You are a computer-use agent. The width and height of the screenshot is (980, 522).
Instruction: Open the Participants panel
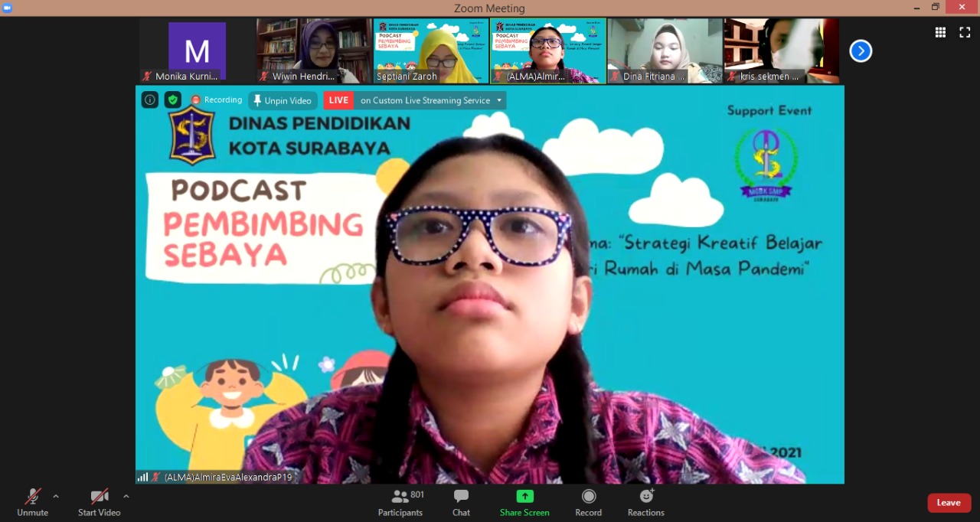(x=400, y=502)
